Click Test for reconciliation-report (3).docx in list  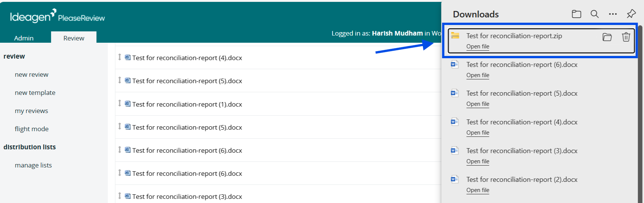pyautogui.click(x=187, y=197)
